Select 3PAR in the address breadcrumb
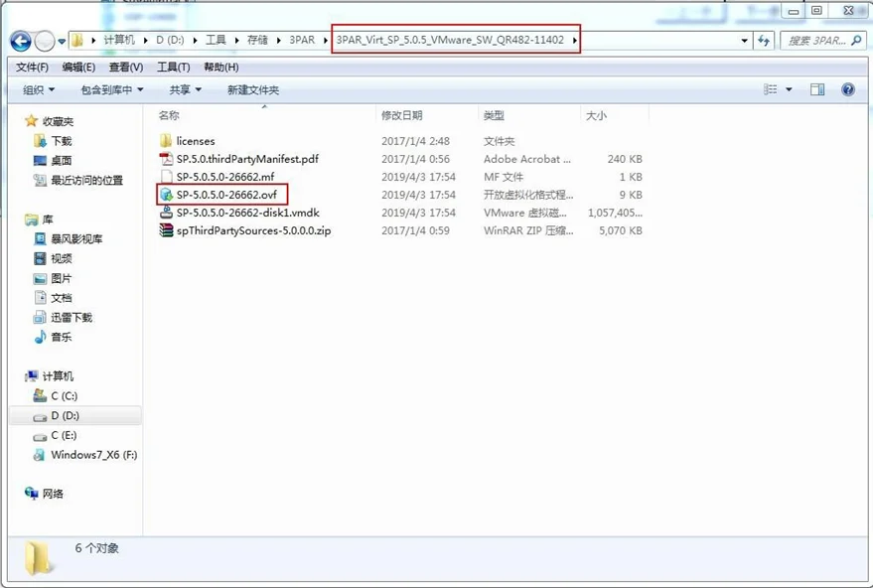 click(x=302, y=40)
